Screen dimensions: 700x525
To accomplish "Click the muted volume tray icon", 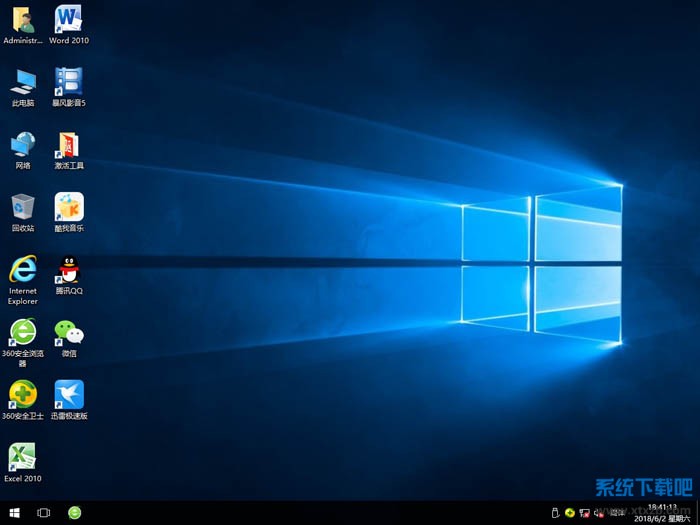I will [x=599, y=512].
